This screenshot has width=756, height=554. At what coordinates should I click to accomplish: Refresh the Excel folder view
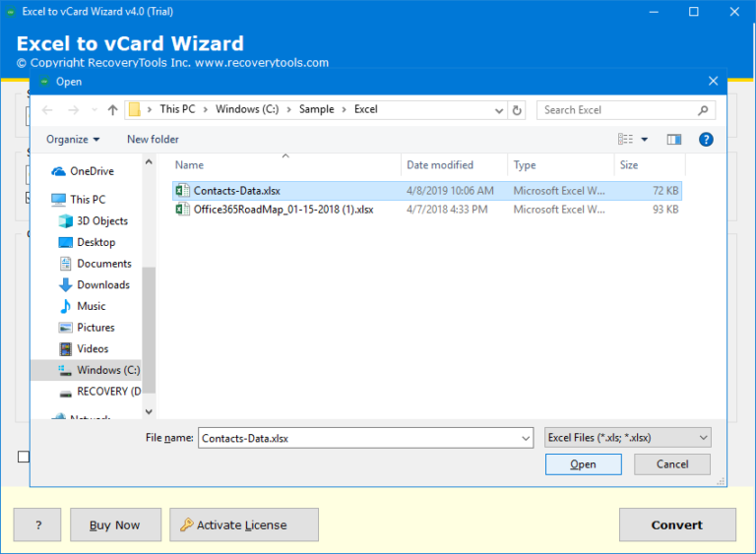point(517,110)
